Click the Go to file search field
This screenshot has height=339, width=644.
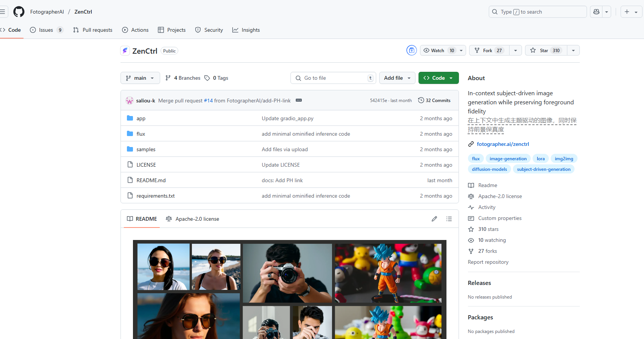pos(332,78)
